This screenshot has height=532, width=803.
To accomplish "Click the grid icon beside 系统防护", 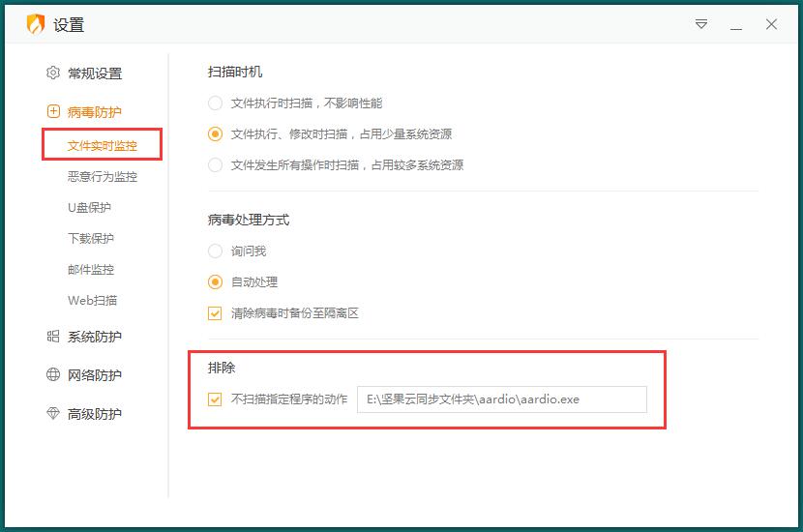I will click(x=53, y=336).
